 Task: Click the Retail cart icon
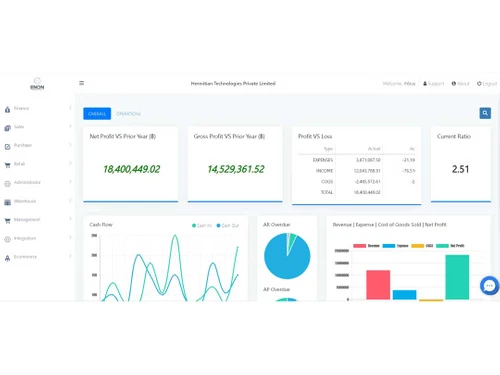(x=7, y=165)
